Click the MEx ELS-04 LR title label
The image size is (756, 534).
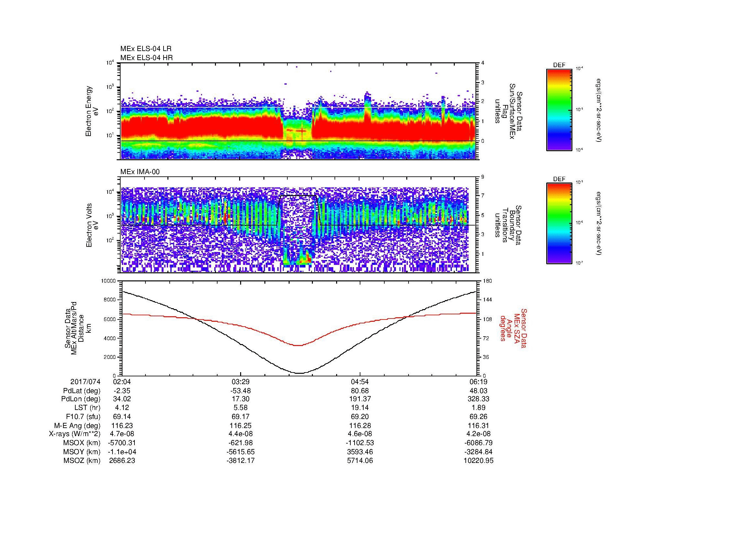146,49
